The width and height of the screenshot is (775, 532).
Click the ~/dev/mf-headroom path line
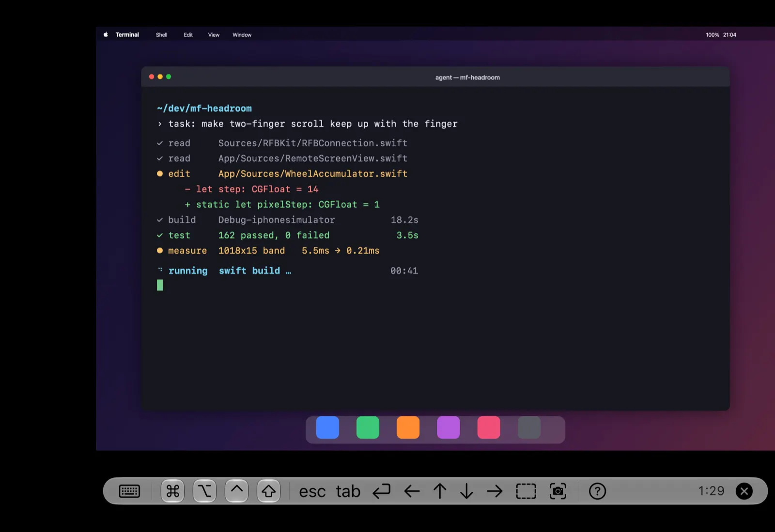(204, 108)
